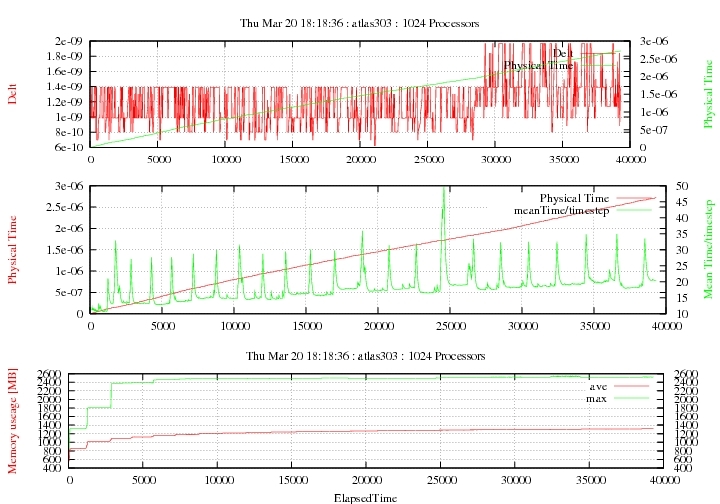Click '30000' x-tick of the middle chart
Screen dimensions: 720x504
(x=522, y=326)
